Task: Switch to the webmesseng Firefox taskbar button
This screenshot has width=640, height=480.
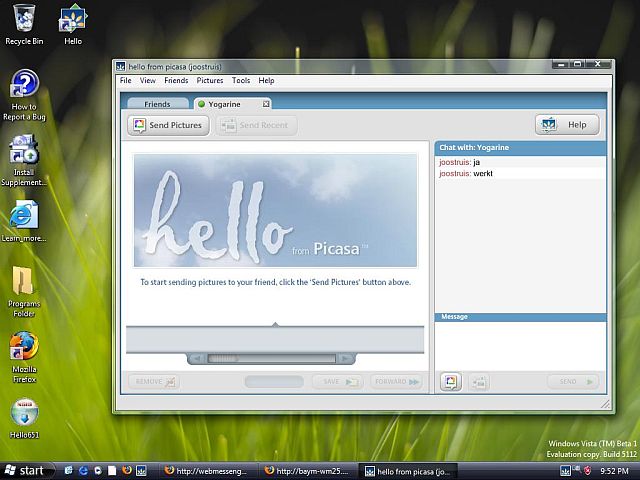Action: [208, 471]
